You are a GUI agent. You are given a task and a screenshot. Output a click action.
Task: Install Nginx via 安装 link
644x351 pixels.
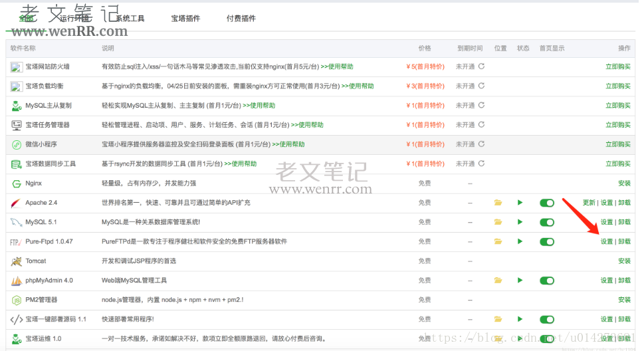click(x=624, y=183)
